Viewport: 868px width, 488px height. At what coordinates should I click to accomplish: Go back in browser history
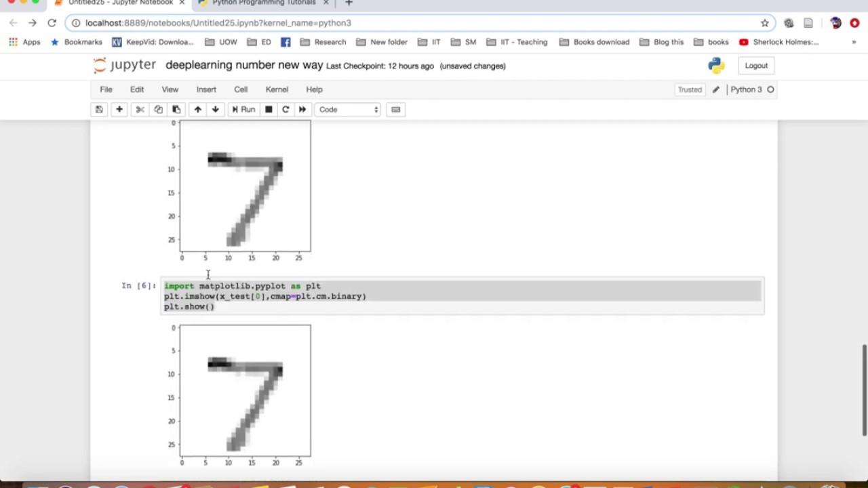14,23
